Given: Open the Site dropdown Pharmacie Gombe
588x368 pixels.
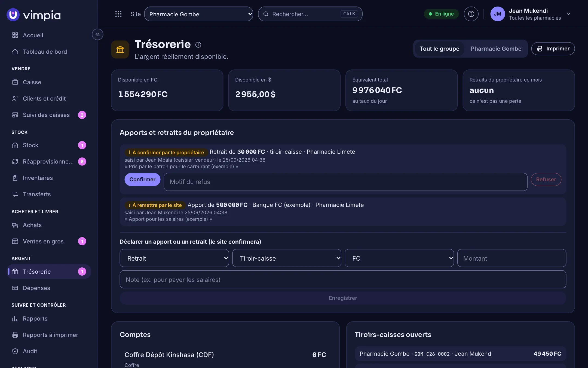Looking at the screenshot, I should 198,14.
